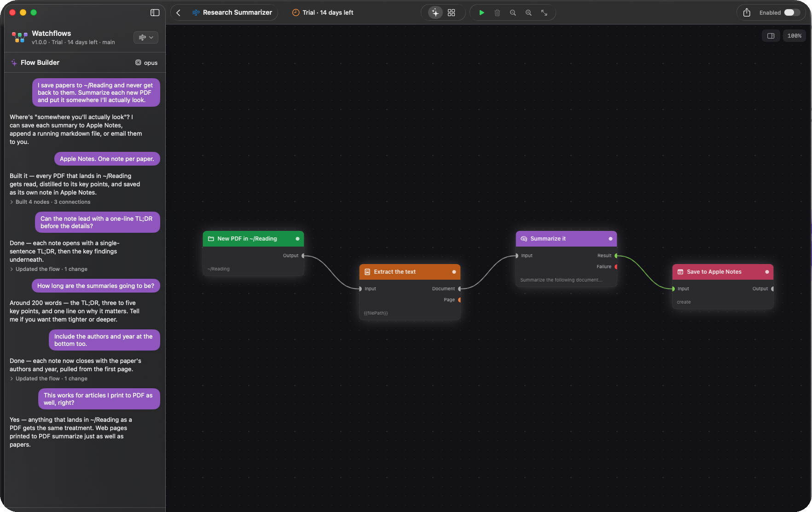Toggle status dot on Extract the text node
The height and width of the screenshot is (512, 812).
pos(454,272)
